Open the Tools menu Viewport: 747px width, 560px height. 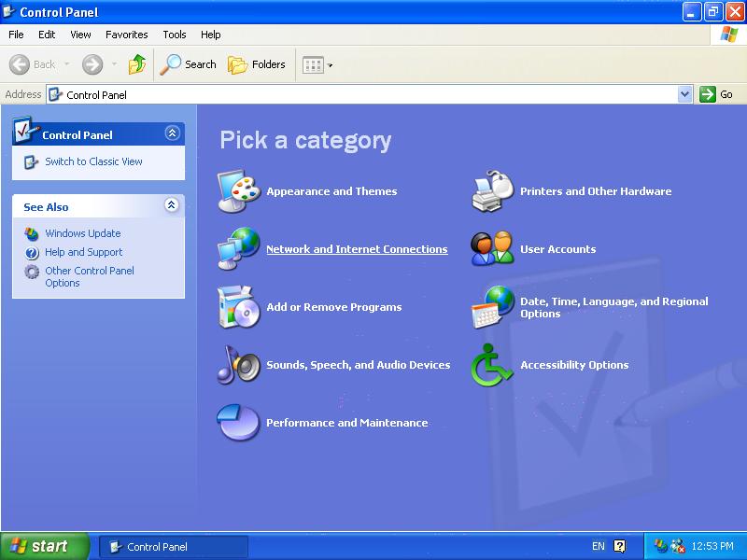click(175, 35)
